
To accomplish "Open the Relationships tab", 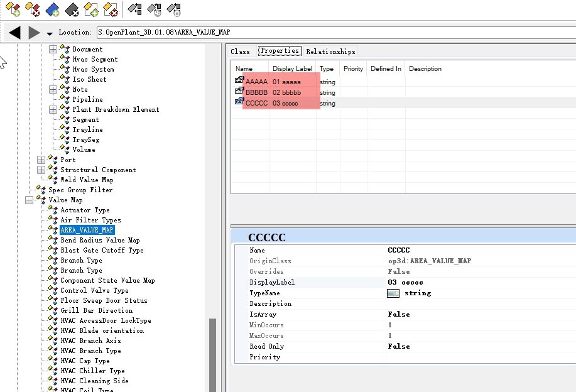I will pyautogui.click(x=330, y=52).
